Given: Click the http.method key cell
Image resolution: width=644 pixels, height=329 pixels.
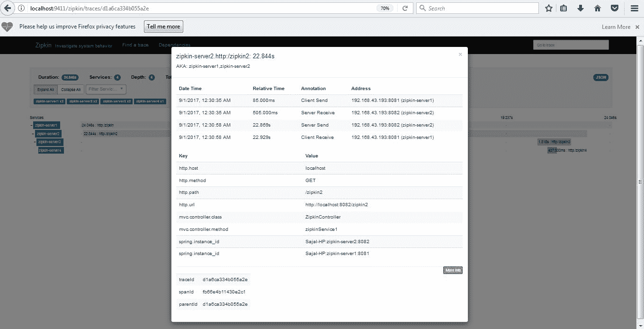Looking at the screenshot, I should pos(192,181).
